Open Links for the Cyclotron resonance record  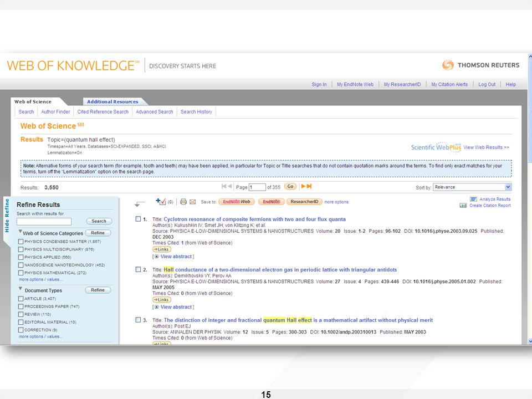click(x=161, y=249)
